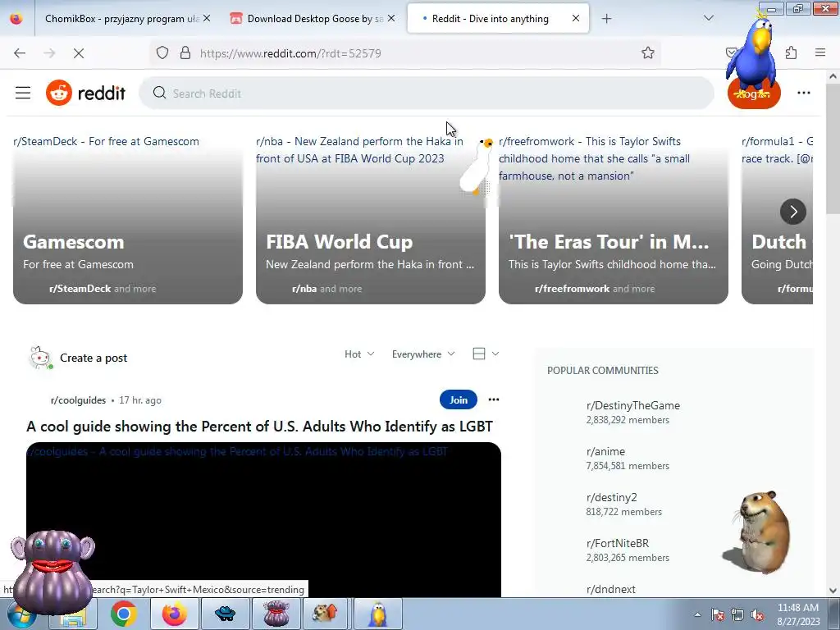The width and height of the screenshot is (840, 630).
Task: Click r/nba link on FIBA card
Action: click(x=304, y=289)
